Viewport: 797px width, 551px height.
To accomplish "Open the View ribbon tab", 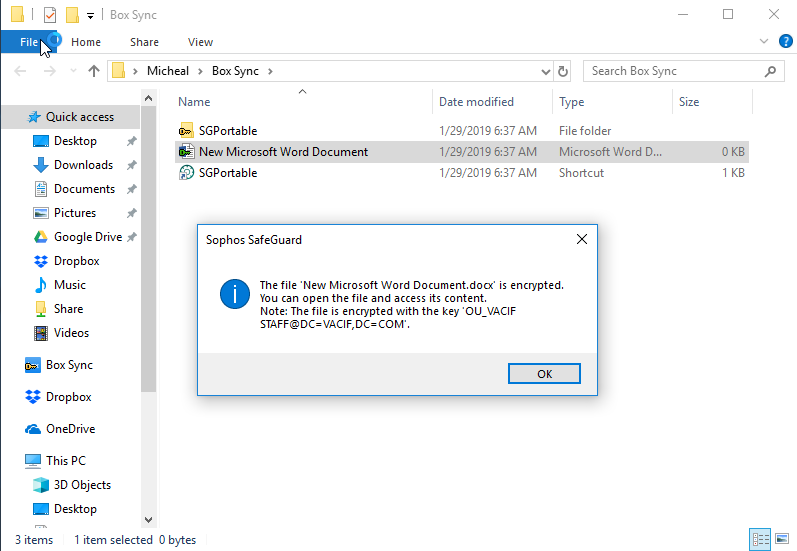I will [200, 42].
